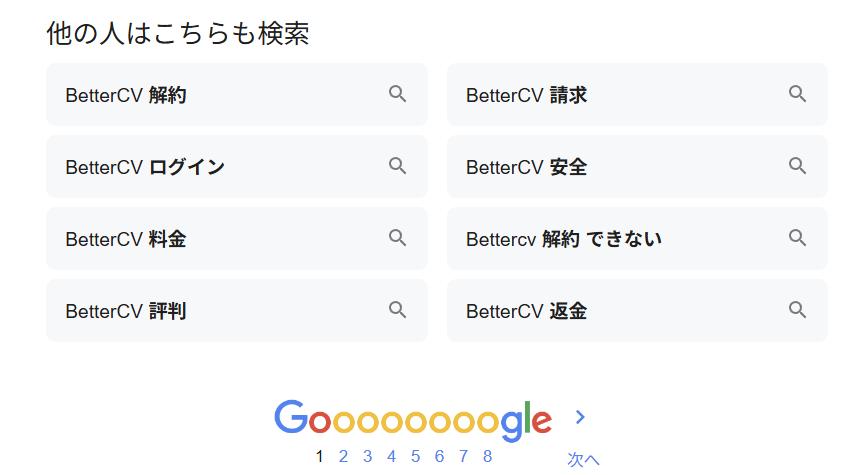Navigate to results page 4
The image size is (862, 475).
click(391, 457)
